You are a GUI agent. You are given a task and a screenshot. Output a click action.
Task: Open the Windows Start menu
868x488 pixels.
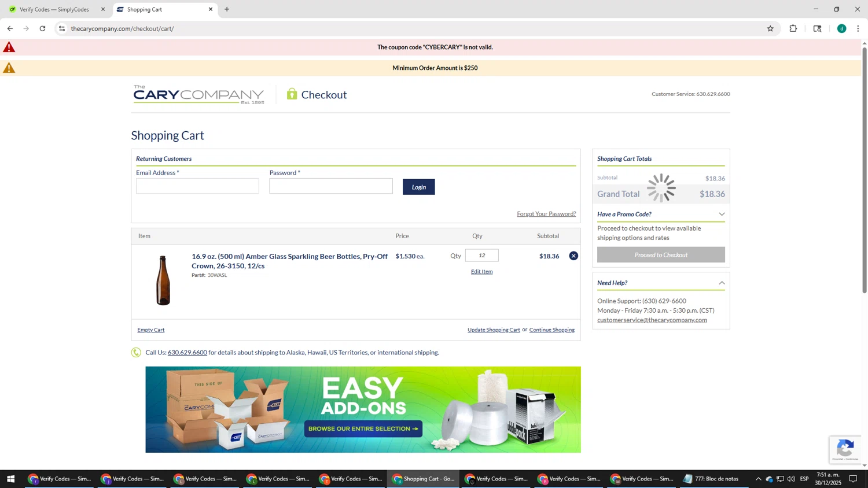(x=10, y=479)
